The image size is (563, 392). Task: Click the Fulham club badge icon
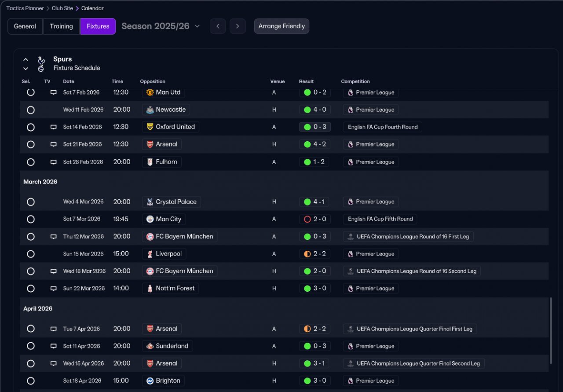tap(150, 162)
